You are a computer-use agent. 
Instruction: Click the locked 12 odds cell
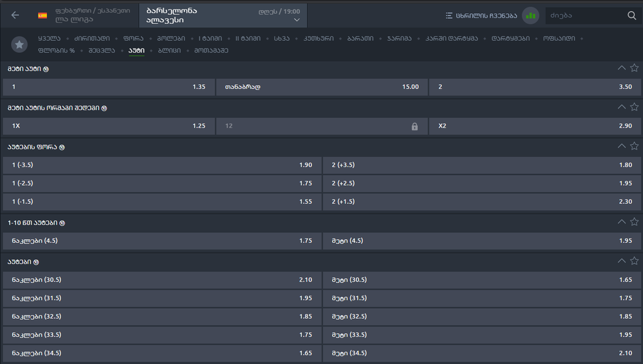(x=321, y=126)
